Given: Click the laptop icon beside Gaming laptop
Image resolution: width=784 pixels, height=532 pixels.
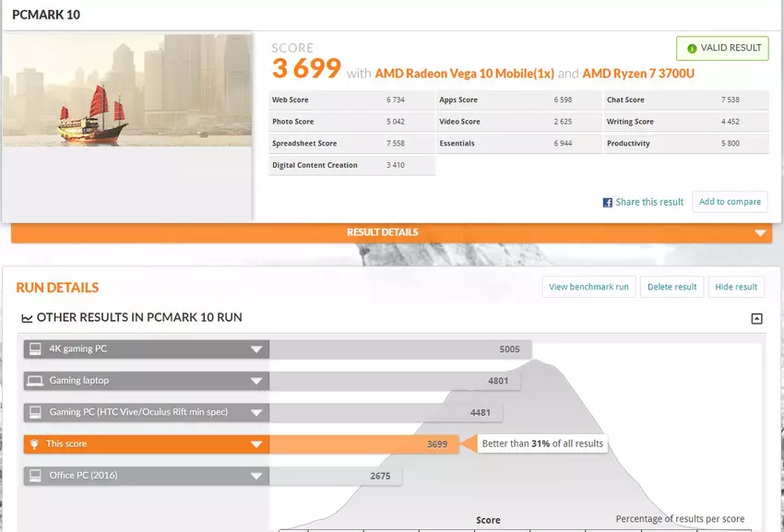Looking at the screenshot, I should coord(35,381).
